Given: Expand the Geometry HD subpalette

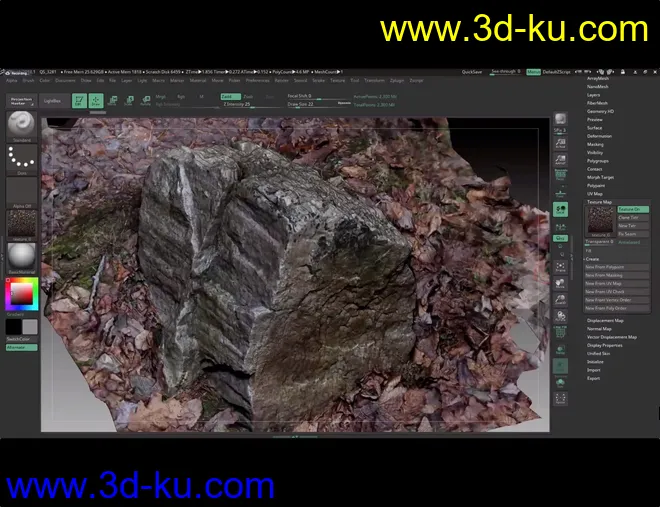Looking at the screenshot, I should click(x=600, y=111).
